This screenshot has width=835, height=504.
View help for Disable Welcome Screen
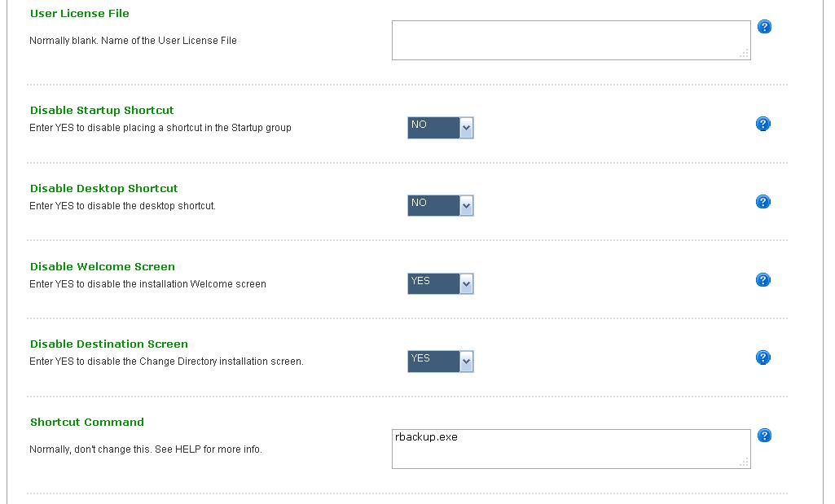[x=763, y=280]
